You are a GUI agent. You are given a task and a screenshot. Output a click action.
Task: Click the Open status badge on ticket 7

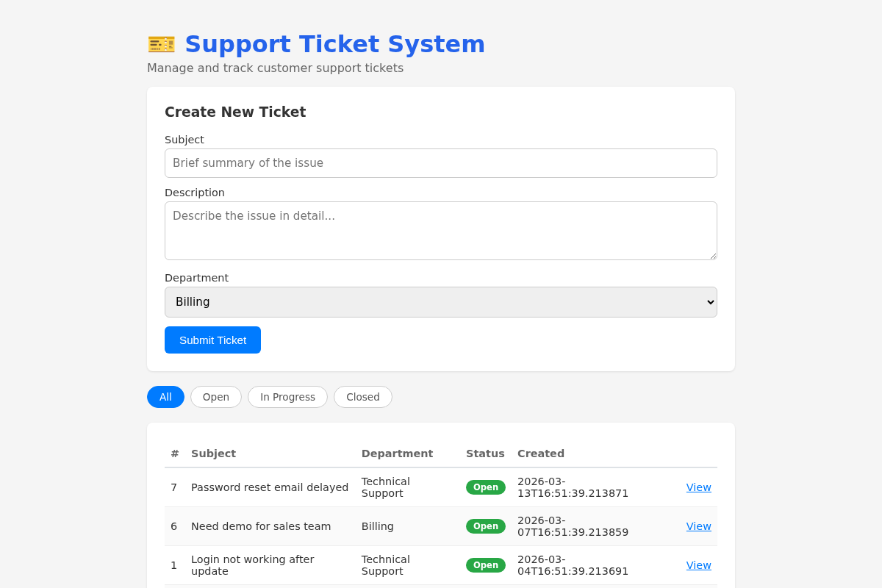tap(486, 487)
